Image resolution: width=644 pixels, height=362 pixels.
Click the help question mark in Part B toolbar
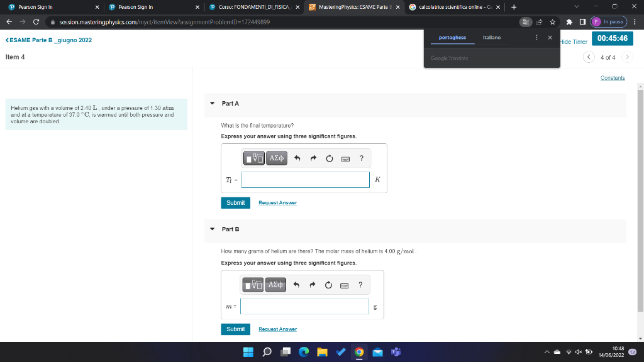click(x=360, y=285)
